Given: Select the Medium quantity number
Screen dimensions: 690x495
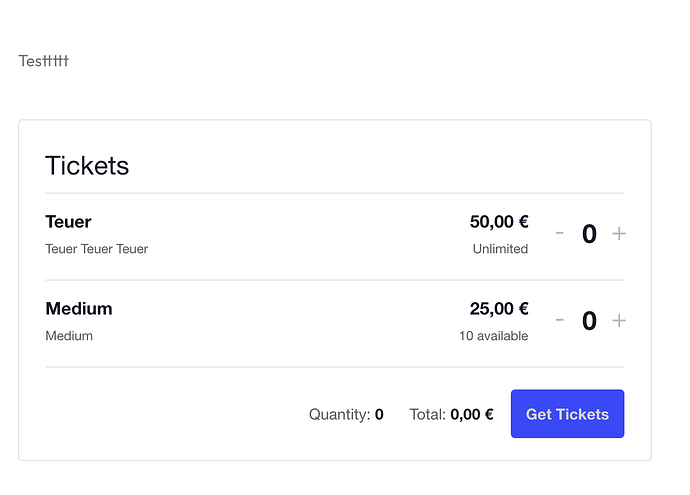Looking at the screenshot, I should [589, 321].
